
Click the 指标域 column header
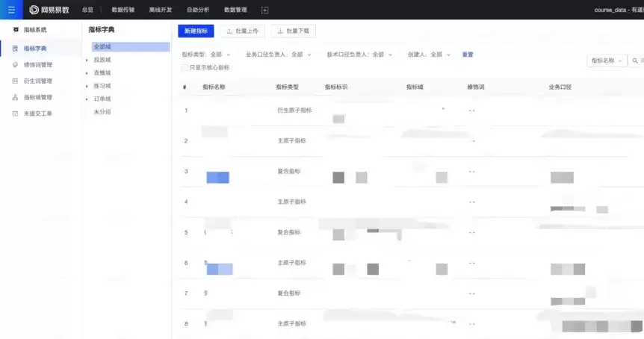(415, 87)
